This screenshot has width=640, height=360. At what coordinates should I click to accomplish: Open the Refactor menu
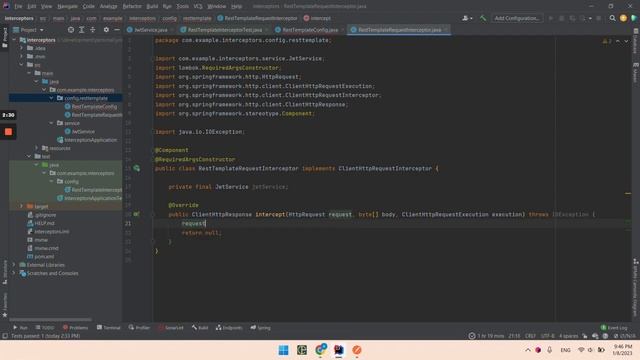pyautogui.click(x=132, y=6)
